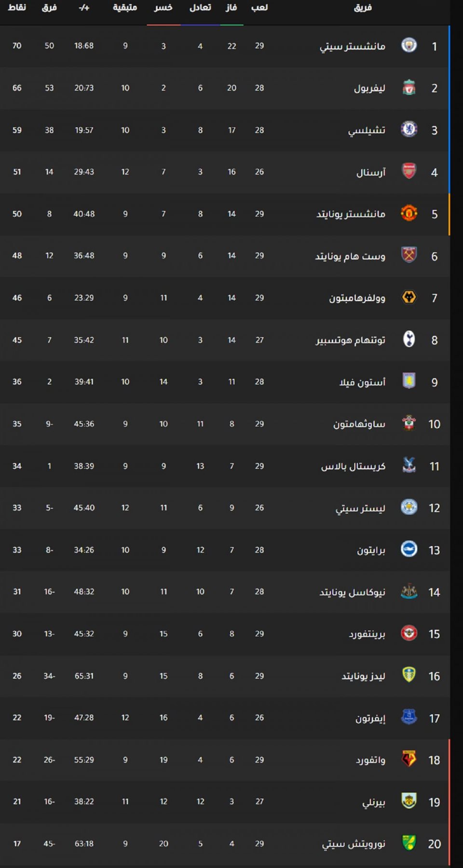
Task: Click the متبقية remaining column header
Action: tap(125, 8)
